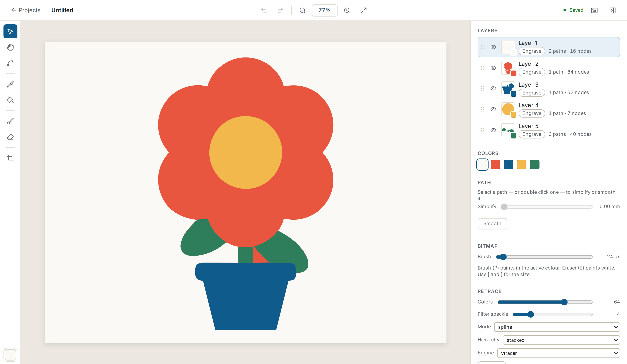627x364 pixels.
Task: Activate the hand pan tool
Action: 10,47
